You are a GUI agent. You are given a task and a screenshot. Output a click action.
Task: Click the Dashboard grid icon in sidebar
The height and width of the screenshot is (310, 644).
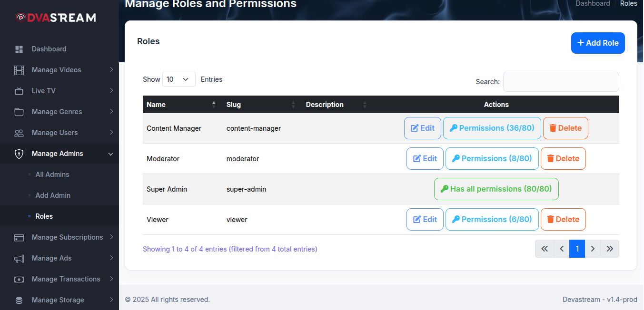19,49
